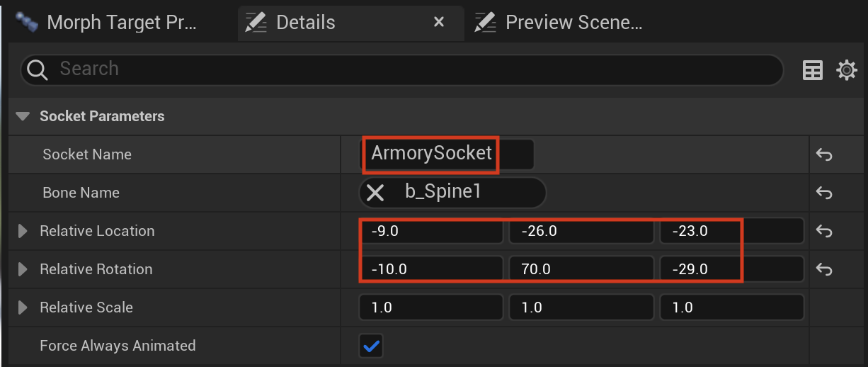Reset Socket Name to default arrow
This screenshot has width=868, height=367.
click(823, 154)
